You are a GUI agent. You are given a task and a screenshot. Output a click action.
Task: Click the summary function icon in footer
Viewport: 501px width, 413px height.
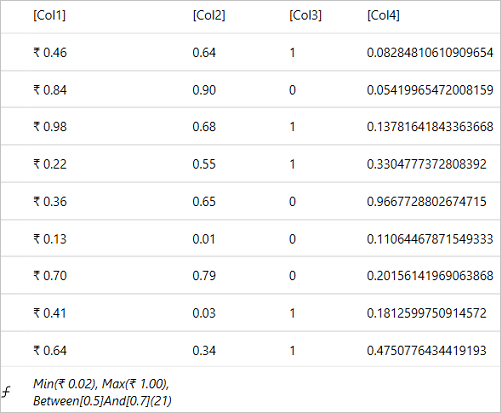[6, 392]
